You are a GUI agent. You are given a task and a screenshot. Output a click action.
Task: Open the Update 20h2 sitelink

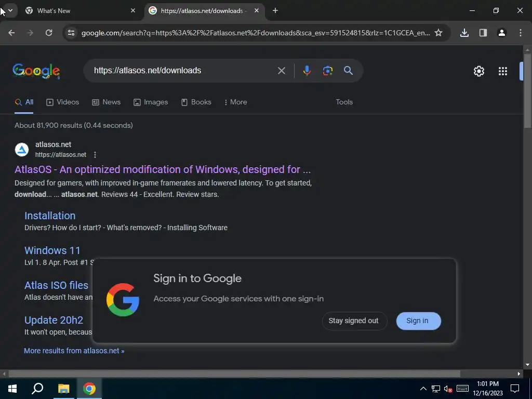[x=54, y=320]
